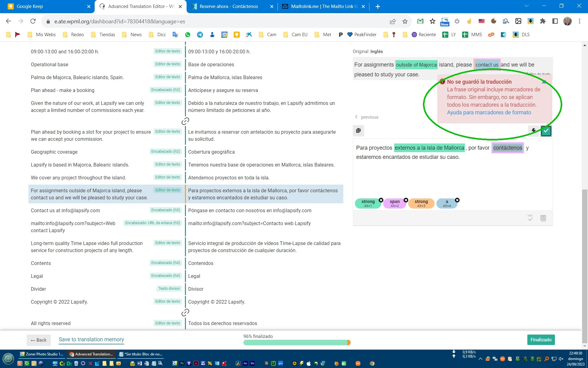
Task: Select the 'Todos los derechos reservados' translation
Action: pyautogui.click(x=223, y=323)
